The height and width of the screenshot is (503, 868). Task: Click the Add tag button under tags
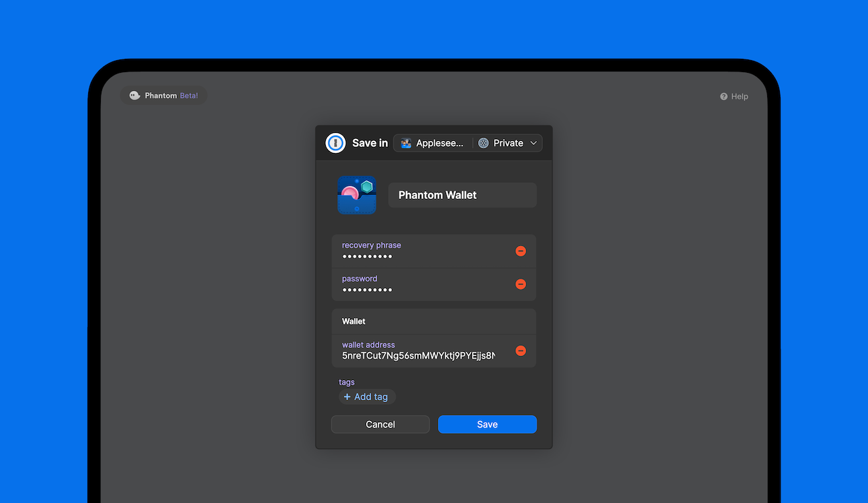(367, 396)
